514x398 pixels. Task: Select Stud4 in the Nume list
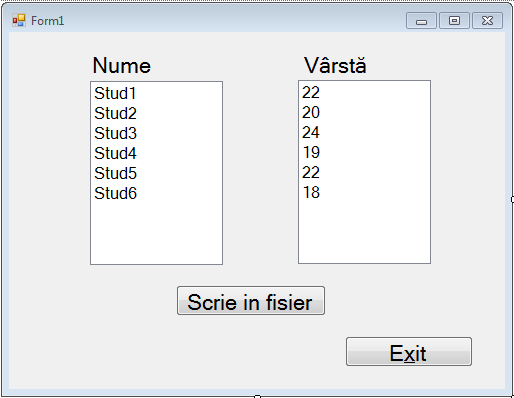[x=156, y=153]
